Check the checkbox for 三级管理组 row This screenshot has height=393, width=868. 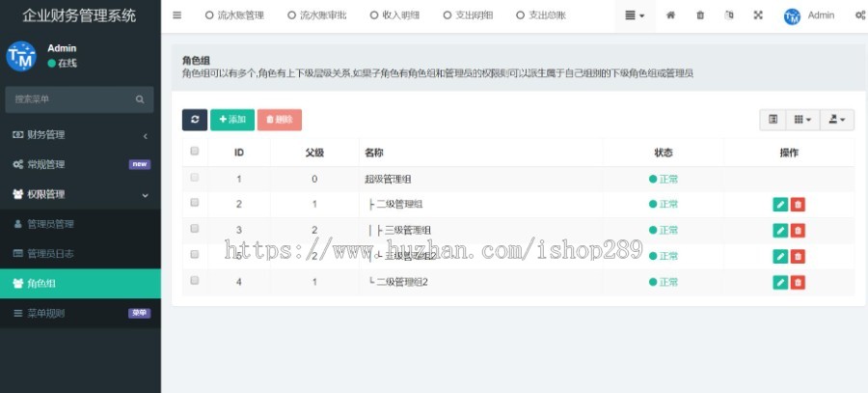click(x=194, y=229)
